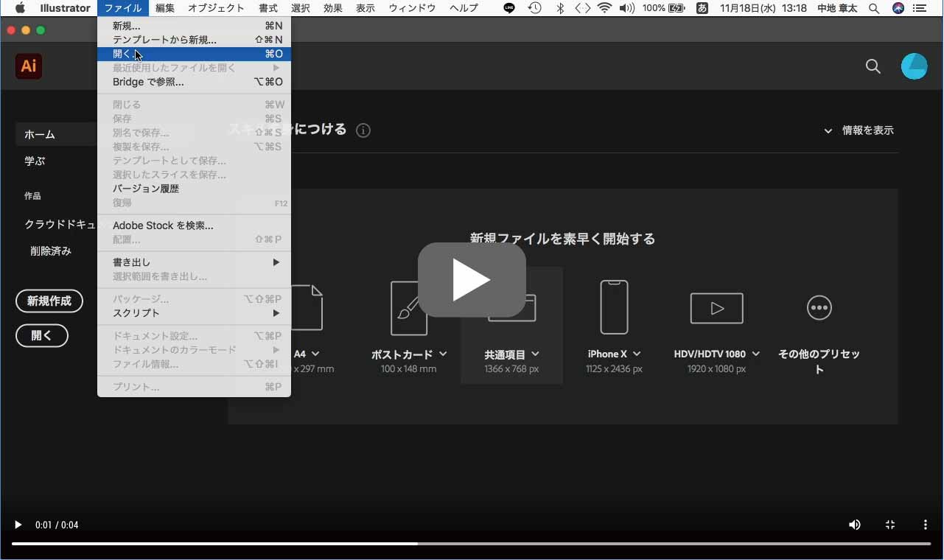
Task: Open the あ input source menu
Action: (x=702, y=8)
